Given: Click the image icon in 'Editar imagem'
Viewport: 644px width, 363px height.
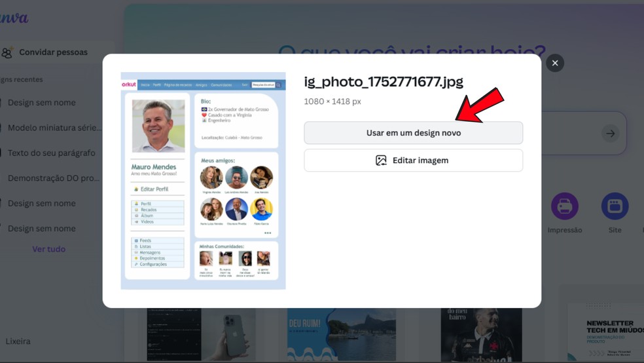Looking at the screenshot, I should pyautogui.click(x=381, y=161).
